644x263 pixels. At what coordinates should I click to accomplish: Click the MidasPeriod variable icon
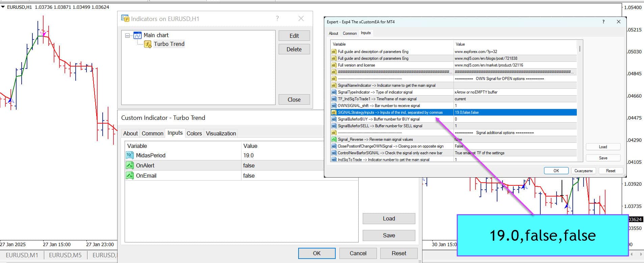pos(130,155)
